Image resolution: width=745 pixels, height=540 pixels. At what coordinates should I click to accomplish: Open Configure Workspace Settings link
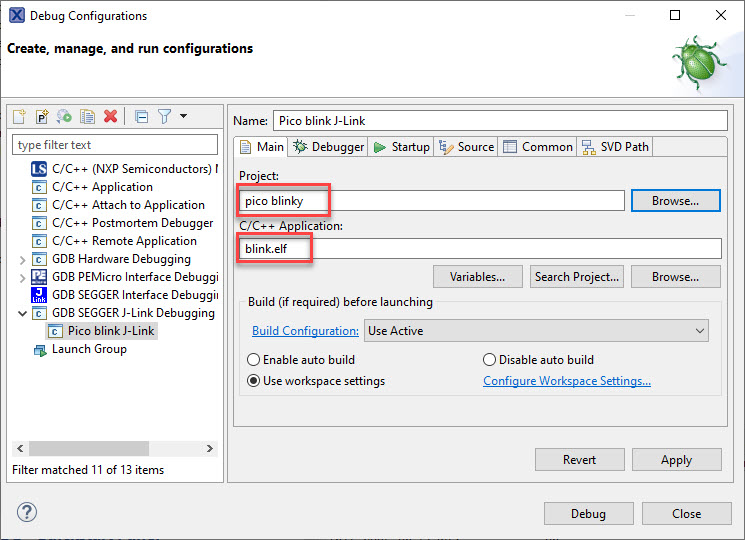point(566,381)
